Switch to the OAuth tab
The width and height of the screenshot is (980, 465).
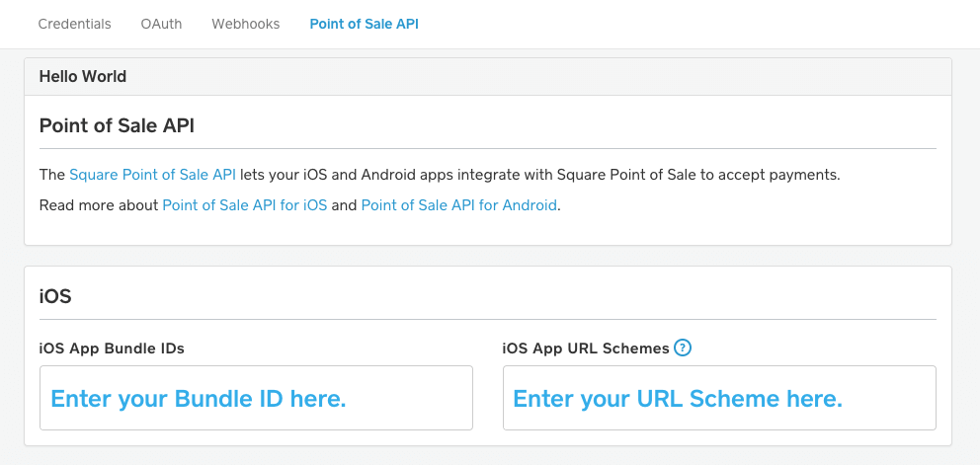(161, 25)
